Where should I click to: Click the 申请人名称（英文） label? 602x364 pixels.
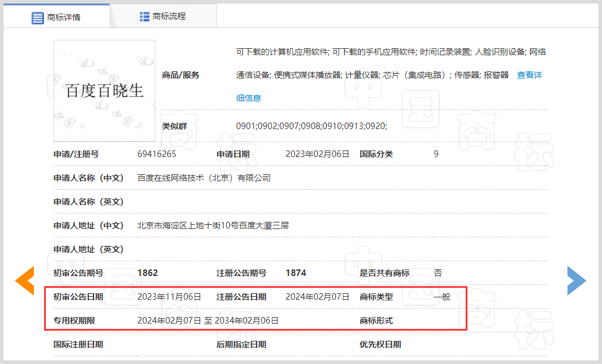pyautogui.click(x=88, y=202)
